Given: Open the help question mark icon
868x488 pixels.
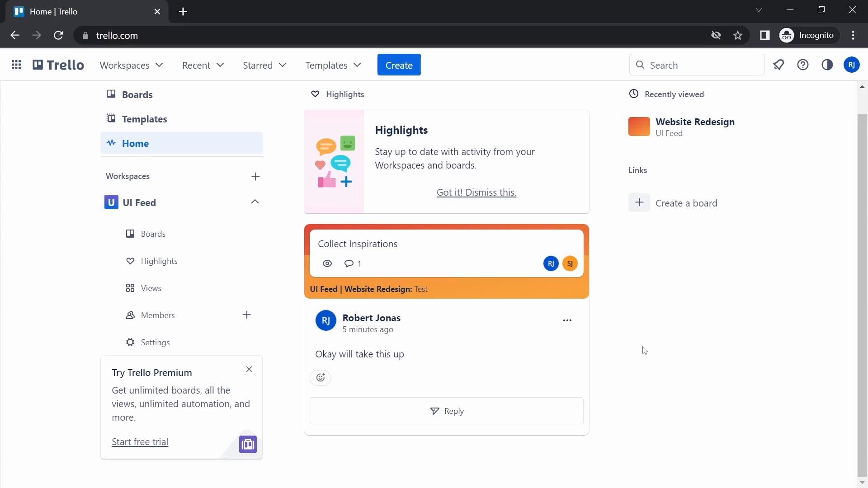Looking at the screenshot, I should [x=803, y=65].
